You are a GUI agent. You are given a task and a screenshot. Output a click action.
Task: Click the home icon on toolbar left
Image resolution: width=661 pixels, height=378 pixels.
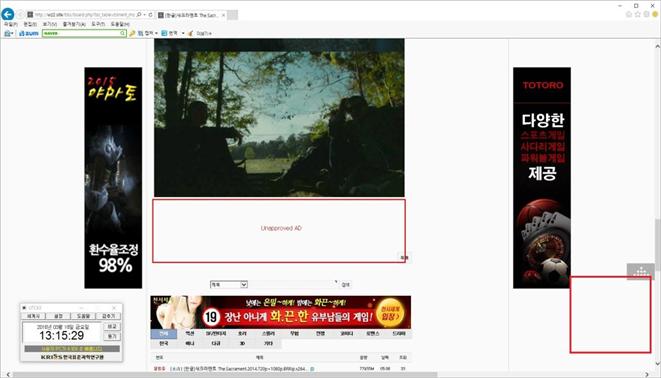(x=7, y=33)
